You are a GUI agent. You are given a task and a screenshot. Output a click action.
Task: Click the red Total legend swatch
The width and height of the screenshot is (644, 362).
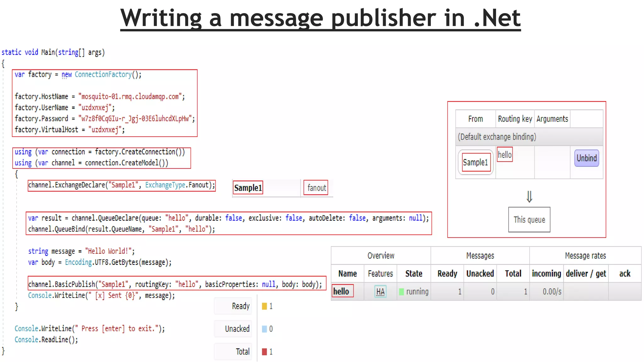tap(264, 352)
